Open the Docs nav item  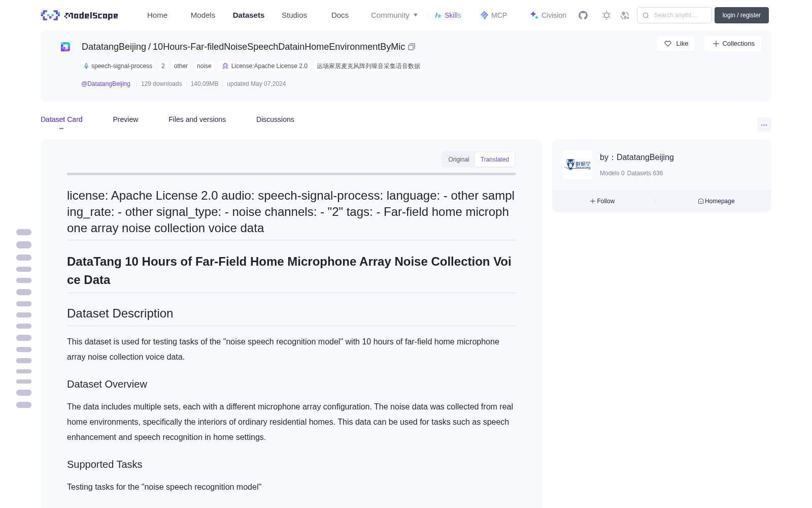pyautogui.click(x=340, y=15)
